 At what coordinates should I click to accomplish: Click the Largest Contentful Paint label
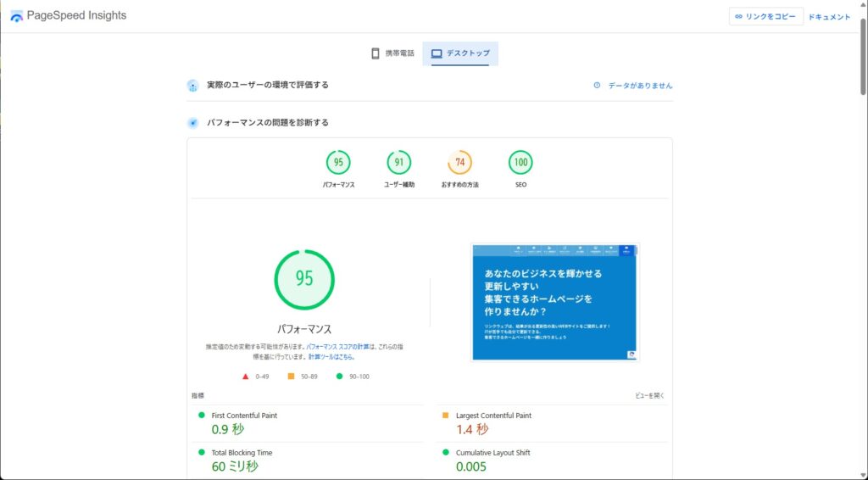pos(494,416)
